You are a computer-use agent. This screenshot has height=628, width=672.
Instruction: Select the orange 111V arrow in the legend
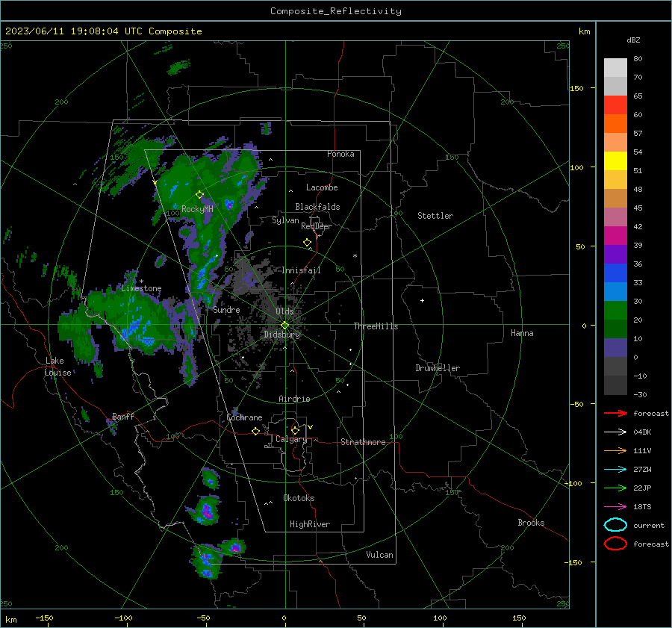[x=615, y=450]
